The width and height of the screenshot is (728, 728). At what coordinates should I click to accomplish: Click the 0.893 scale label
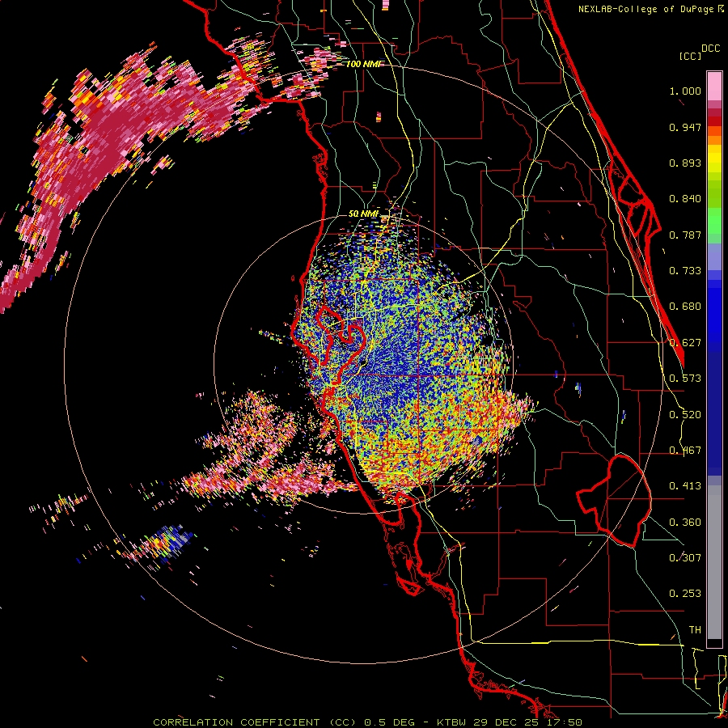(x=685, y=163)
